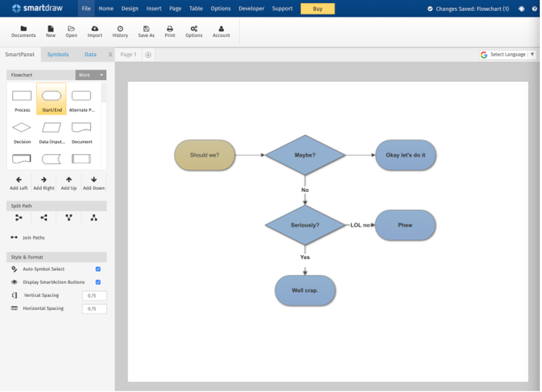The height and width of the screenshot is (392, 542).
Task: Click the symbol library scrollbar
Action: pos(104,94)
